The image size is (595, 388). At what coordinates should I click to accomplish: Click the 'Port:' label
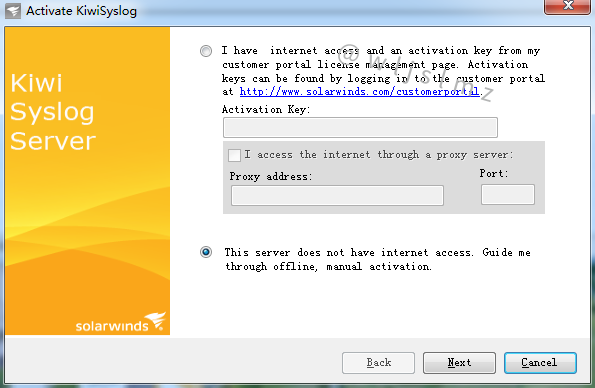[x=494, y=173]
